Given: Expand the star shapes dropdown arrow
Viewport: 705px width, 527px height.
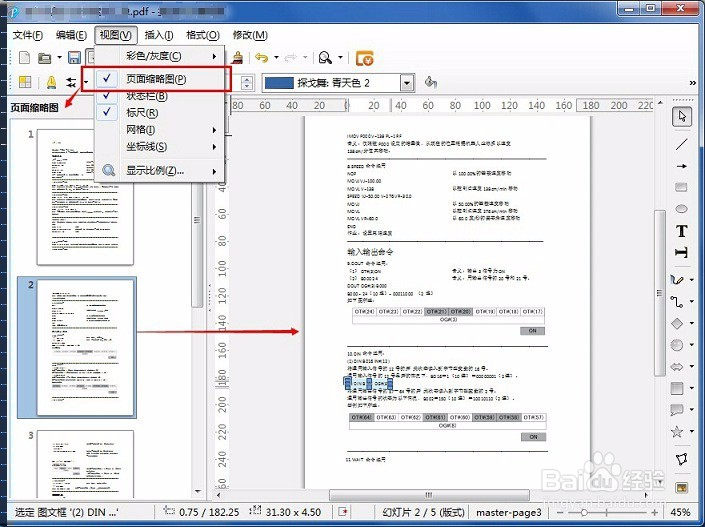Looking at the screenshot, I should coord(692,432).
